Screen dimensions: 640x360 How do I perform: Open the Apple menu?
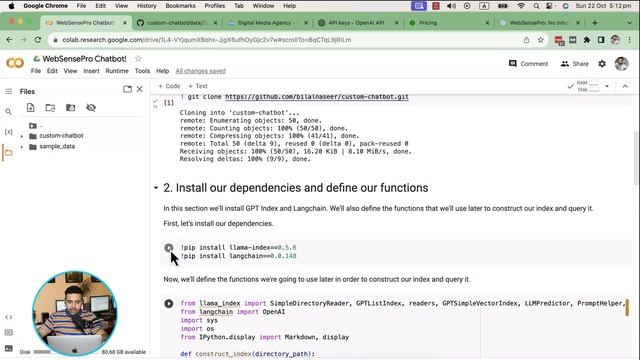pyautogui.click(x=11, y=6)
